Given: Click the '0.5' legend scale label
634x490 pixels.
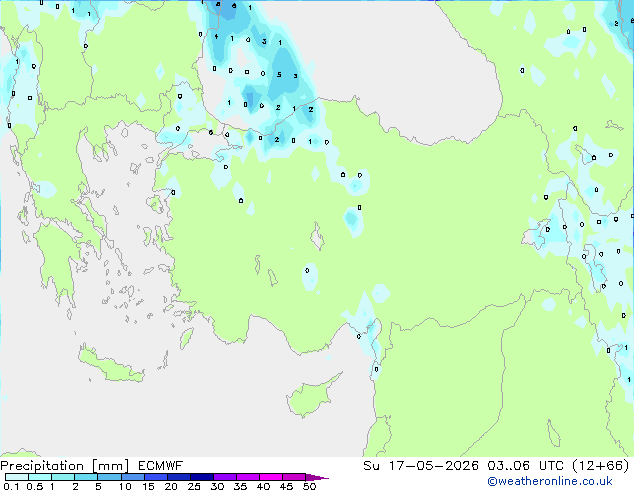Looking at the screenshot, I should [x=35, y=486].
